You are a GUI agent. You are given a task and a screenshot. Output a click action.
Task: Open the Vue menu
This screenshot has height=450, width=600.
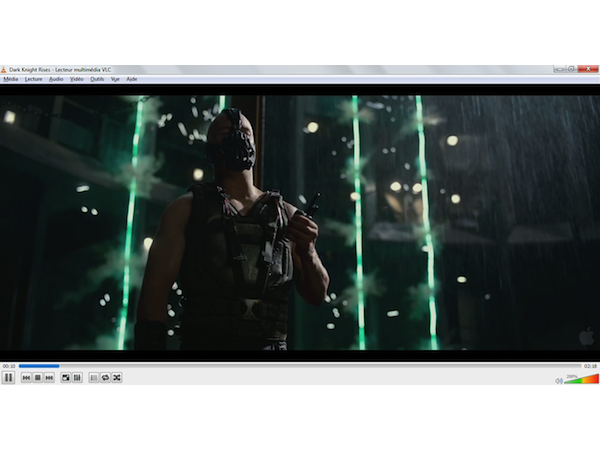tap(115, 79)
